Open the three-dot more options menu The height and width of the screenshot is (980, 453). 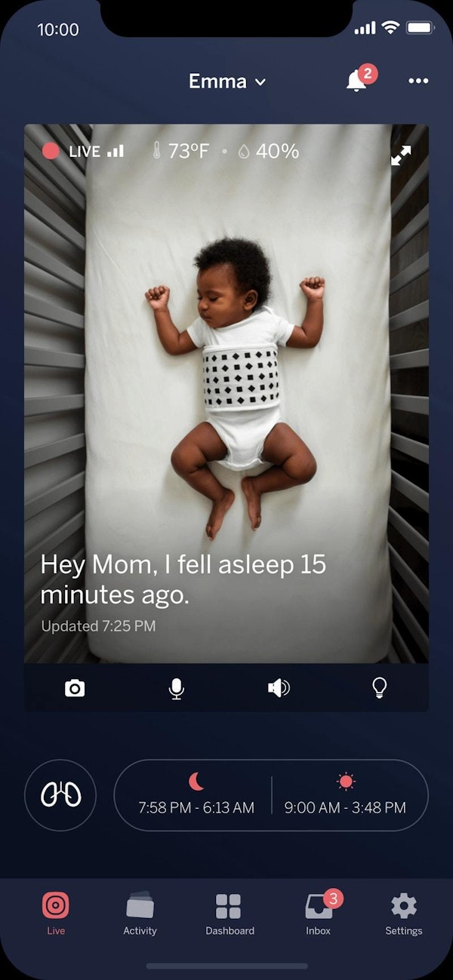418,81
